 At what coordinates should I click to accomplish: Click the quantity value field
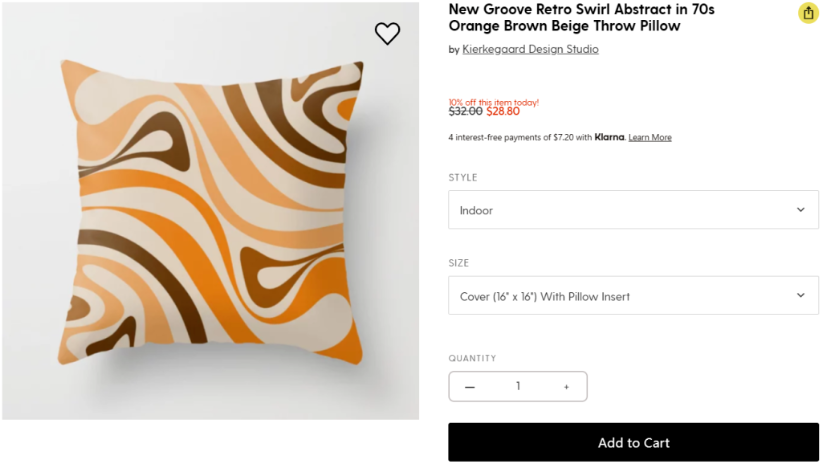tap(518, 387)
